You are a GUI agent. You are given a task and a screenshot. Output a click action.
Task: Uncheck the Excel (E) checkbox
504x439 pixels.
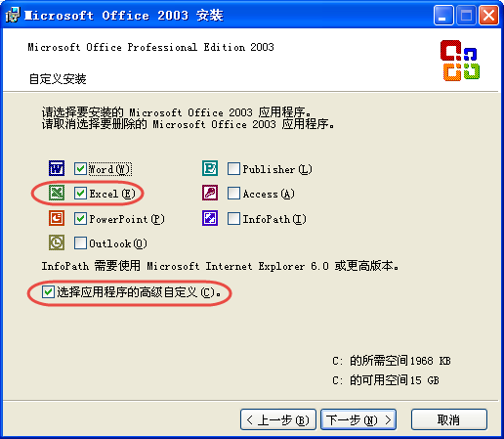(80, 194)
